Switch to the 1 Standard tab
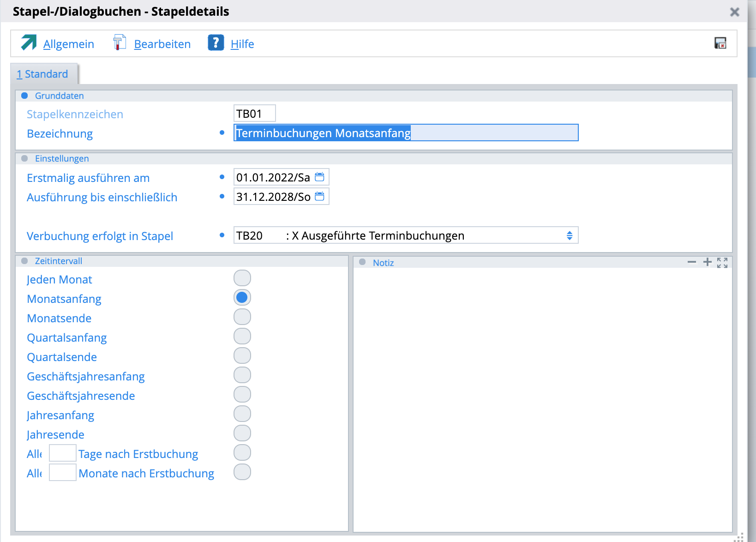 pos(42,74)
